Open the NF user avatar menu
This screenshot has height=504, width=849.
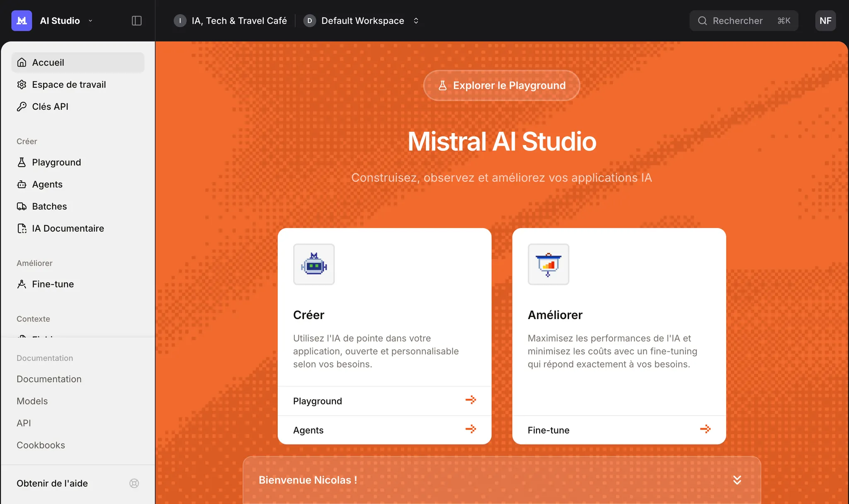825,21
